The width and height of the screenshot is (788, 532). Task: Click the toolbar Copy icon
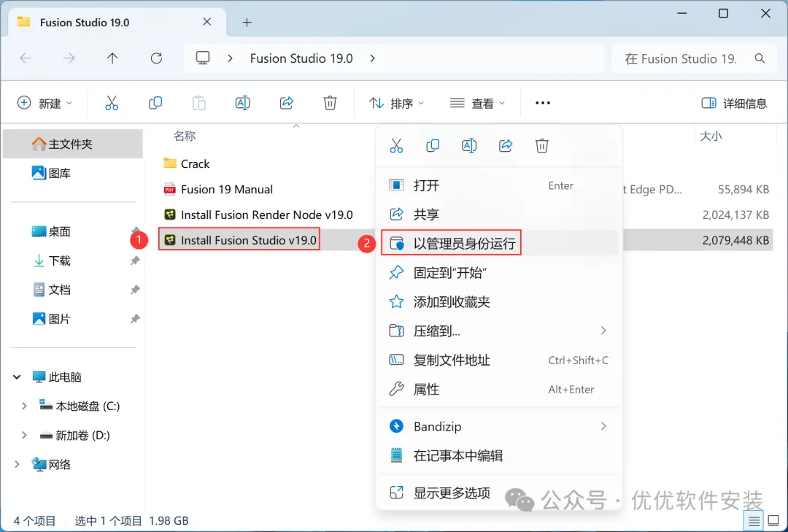(155, 103)
